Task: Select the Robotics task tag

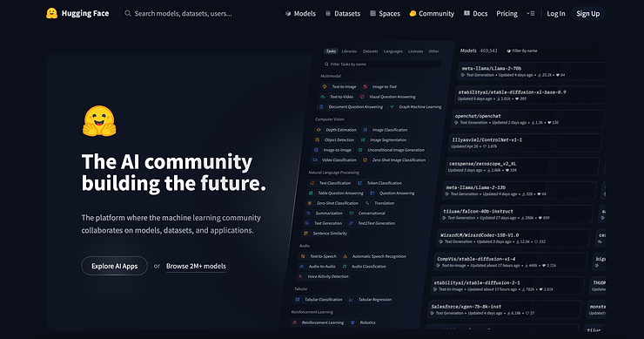Action: coord(363,322)
